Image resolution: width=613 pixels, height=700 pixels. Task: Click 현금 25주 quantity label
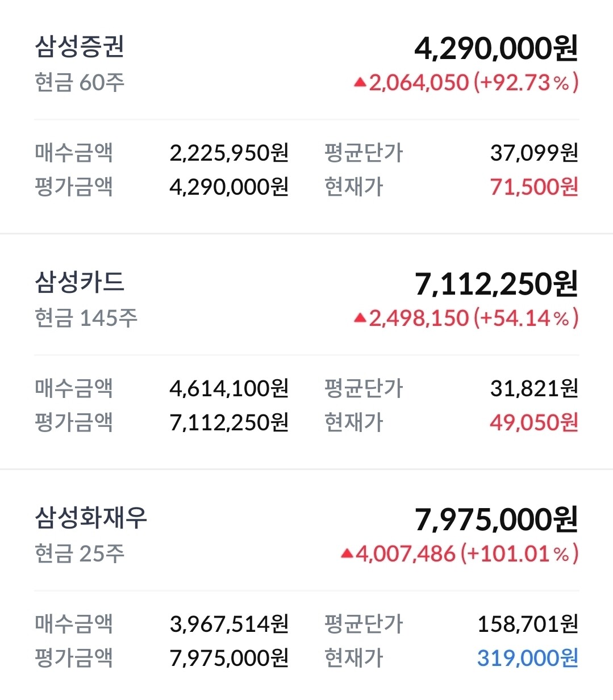click(80, 554)
